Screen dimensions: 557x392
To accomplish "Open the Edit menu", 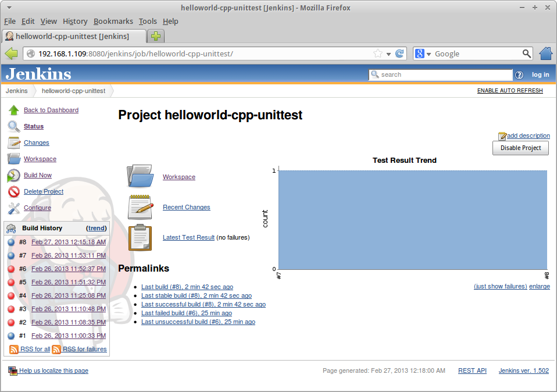I will point(28,22).
